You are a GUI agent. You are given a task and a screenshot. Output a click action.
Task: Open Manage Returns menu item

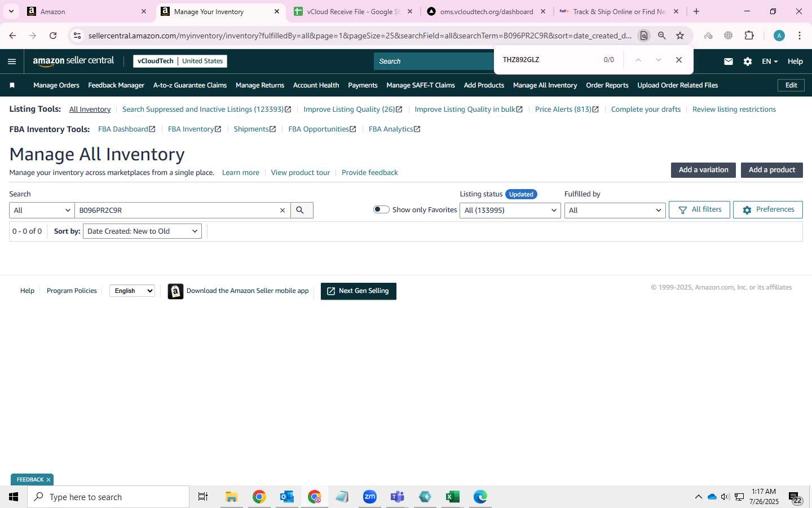click(x=260, y=85)
